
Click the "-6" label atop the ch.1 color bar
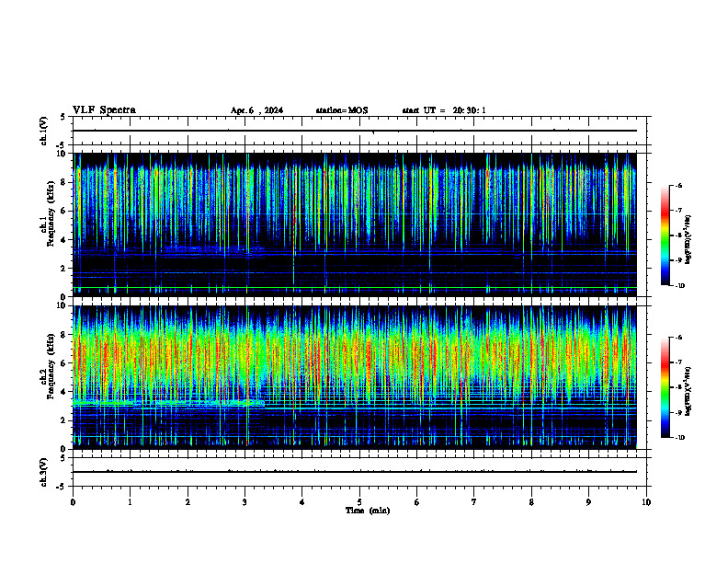(x=677, y=185)
